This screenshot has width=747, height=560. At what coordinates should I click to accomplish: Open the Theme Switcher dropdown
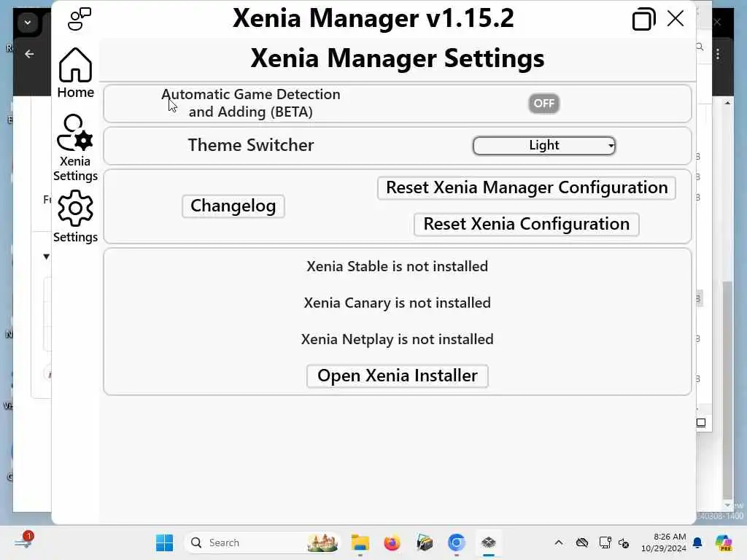[x=544, y=145]
